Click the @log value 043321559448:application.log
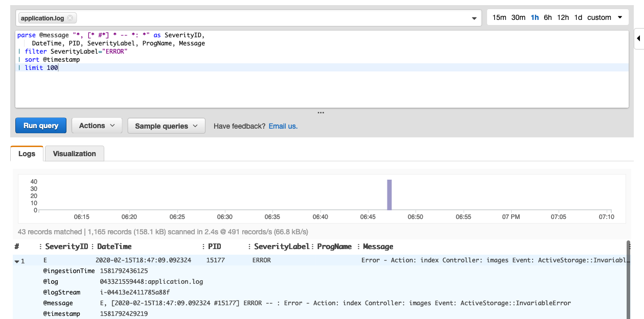The width and height of the screenshot is (644, 319). coord(151,282)
